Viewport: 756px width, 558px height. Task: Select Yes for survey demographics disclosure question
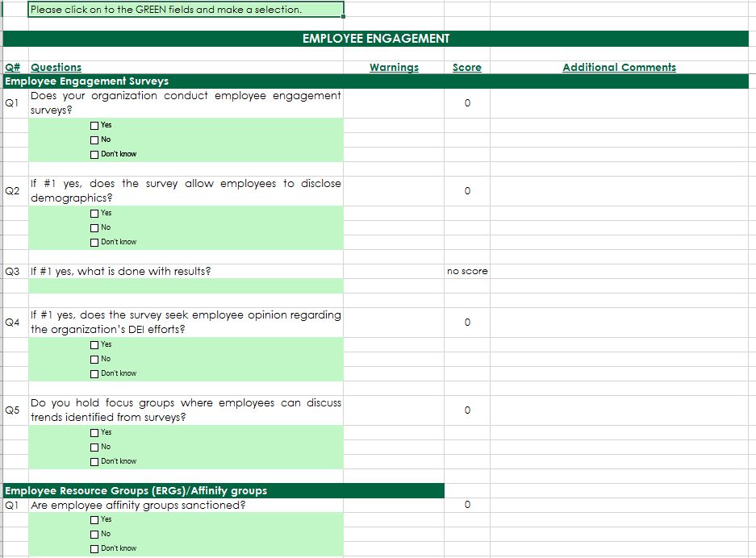(x=94, y=214)
